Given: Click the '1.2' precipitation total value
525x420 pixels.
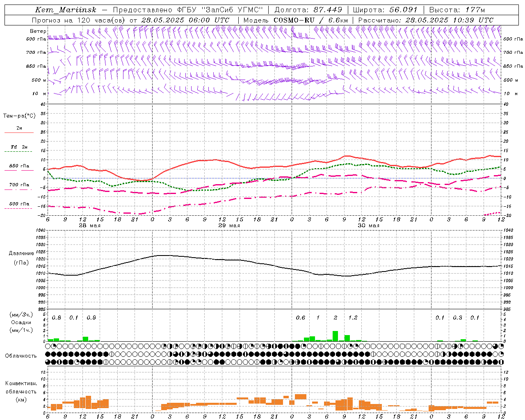Looking at the screenshot, I should tap(353, 318).
